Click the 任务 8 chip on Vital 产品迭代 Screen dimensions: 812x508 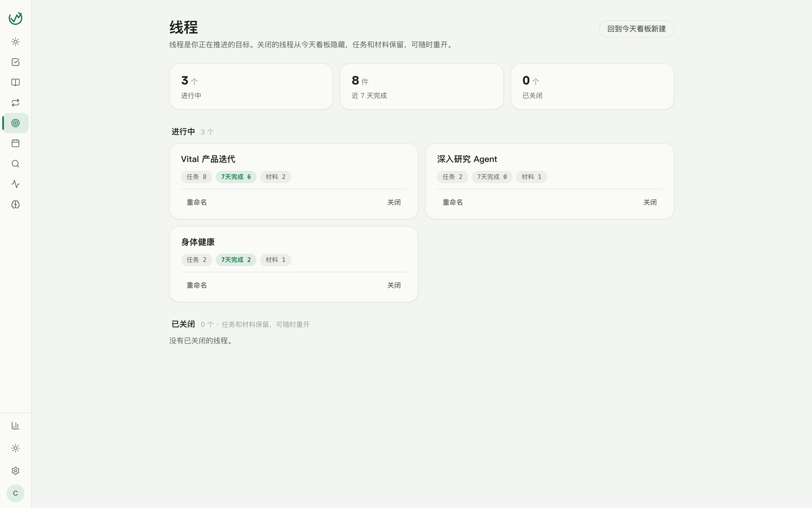click(x=197, y=177)
